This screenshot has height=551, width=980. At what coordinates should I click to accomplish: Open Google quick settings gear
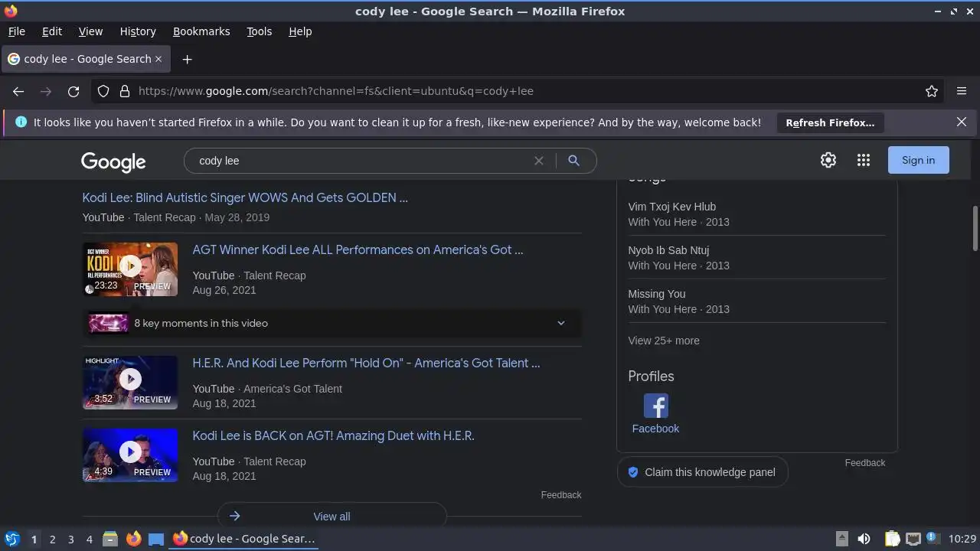click(828, 160)
